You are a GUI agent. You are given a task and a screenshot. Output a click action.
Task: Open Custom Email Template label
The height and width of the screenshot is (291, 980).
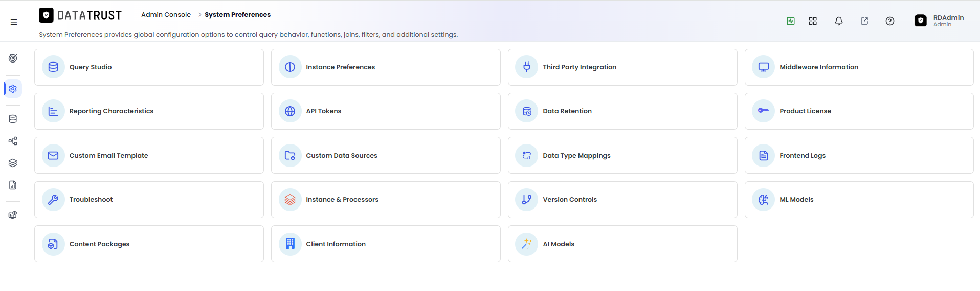tap(108, 156)
